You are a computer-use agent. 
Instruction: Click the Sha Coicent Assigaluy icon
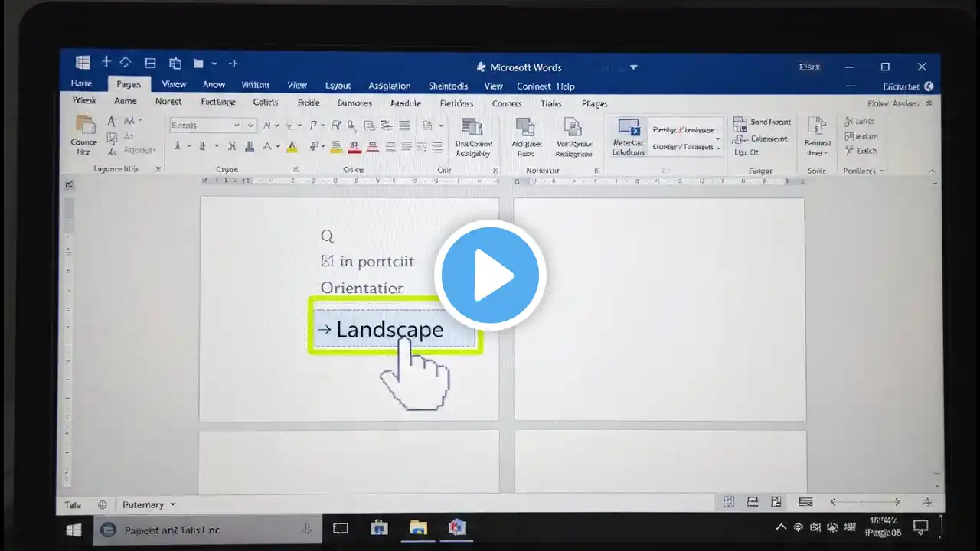pos(472,127)
